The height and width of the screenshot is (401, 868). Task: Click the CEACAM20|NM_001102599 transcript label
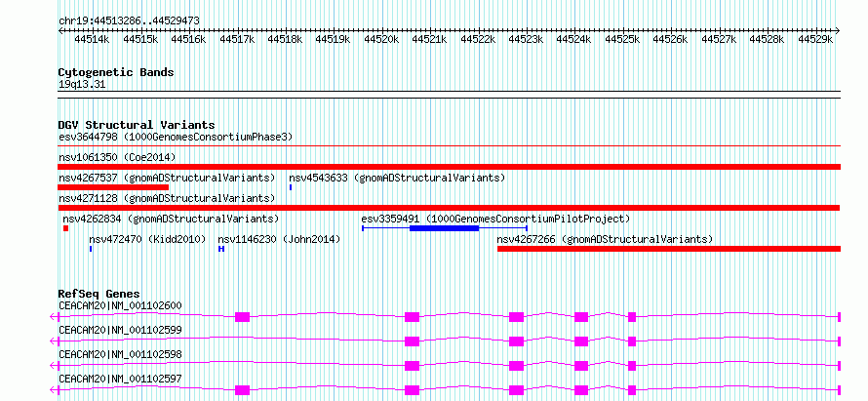120,330
